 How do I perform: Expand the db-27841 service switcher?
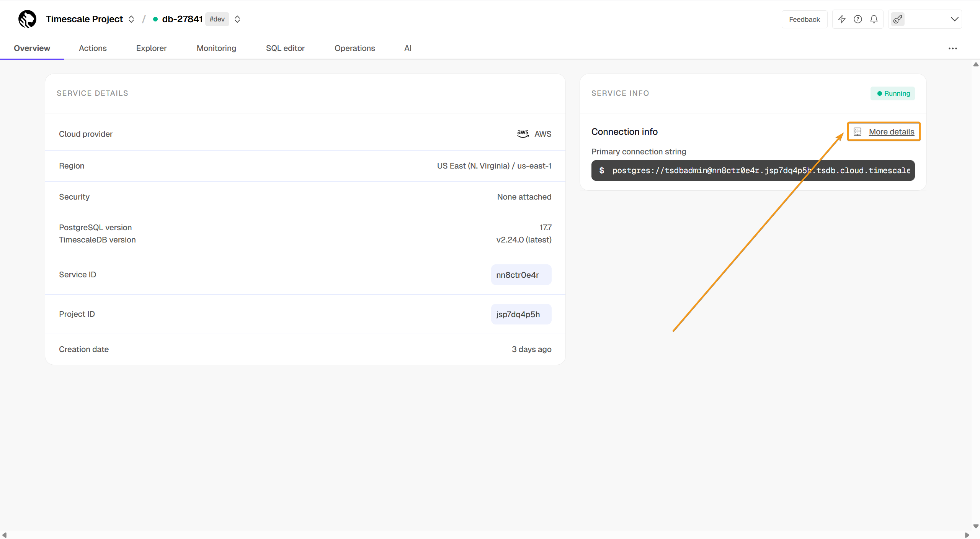pos(237,19)
